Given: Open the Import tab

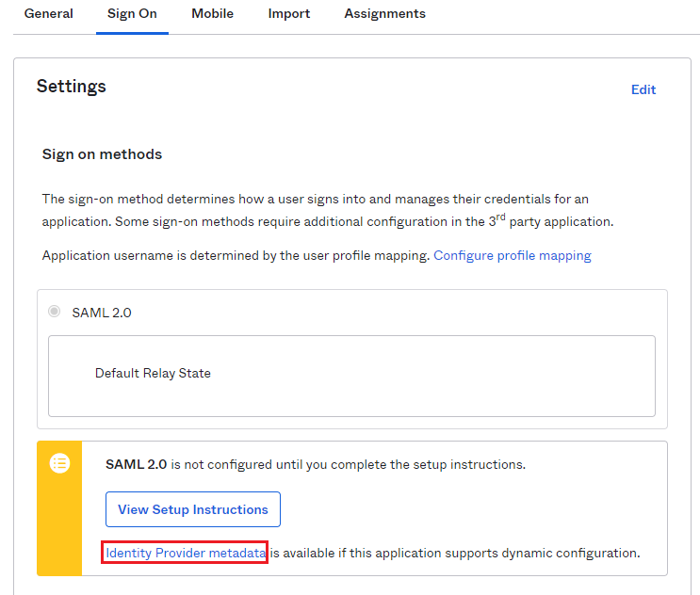Looking at the screenshot, I should coord(288,14).
